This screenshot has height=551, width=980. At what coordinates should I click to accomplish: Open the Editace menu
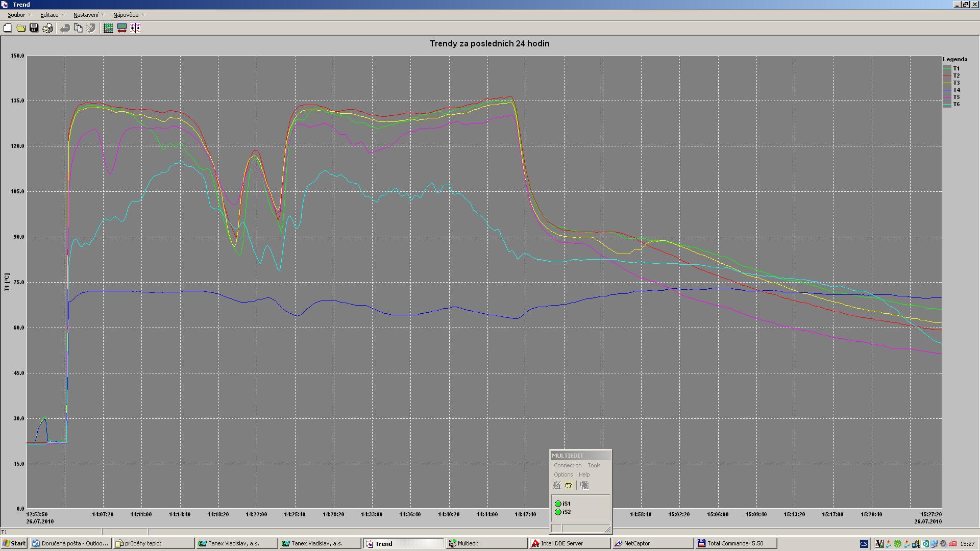[x=50, y=15]
